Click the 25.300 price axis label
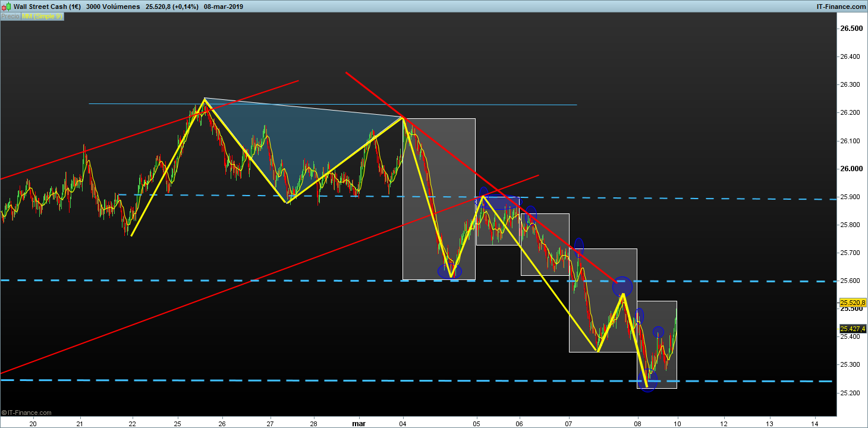The image size is (868, 428). 851,364
